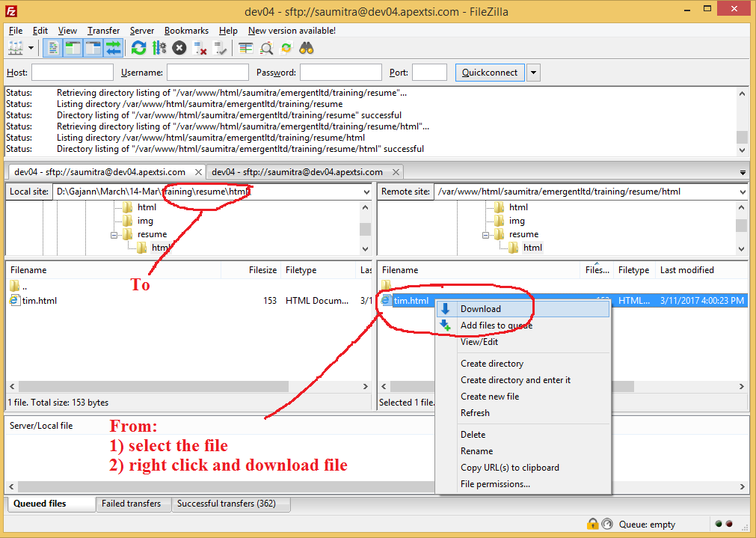
Task: Open the Edit menu
Action: click(40, 31)
